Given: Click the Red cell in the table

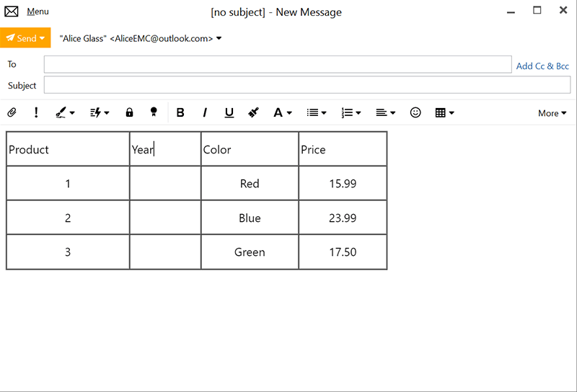Looking at the screenshot, I should pyautogui.click(x=250, y=183).
